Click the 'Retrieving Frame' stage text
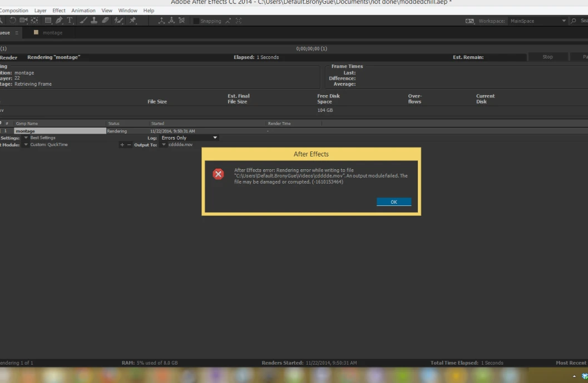The width and height of the screenshot is (588, 383). pos(33,84)
